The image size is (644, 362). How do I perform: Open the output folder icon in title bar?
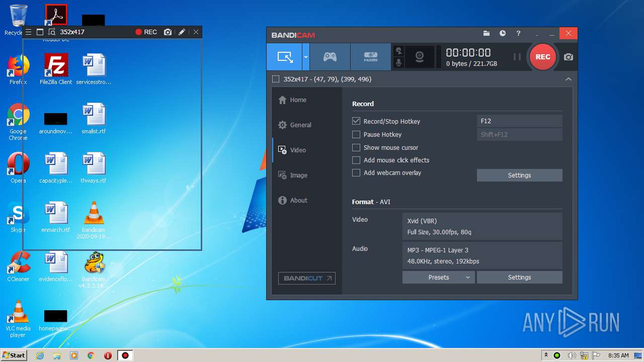pos(487,34)
